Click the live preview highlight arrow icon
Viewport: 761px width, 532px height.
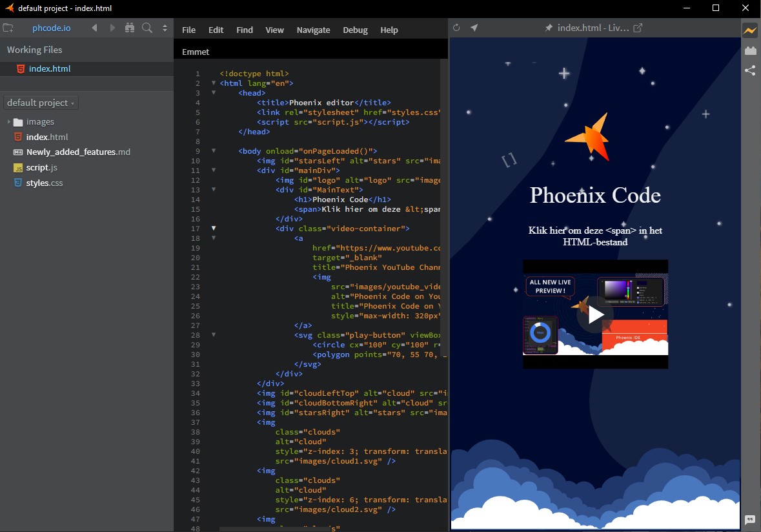coord(474,28)
